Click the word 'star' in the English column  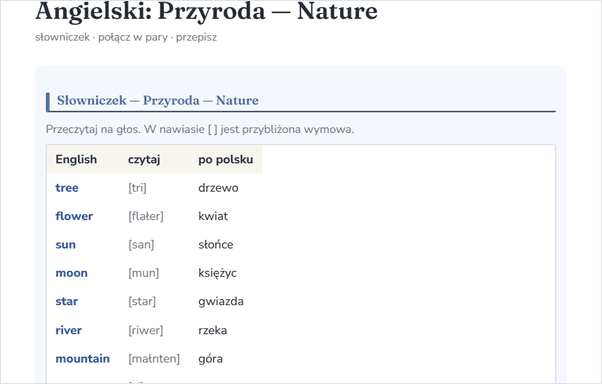67,301
